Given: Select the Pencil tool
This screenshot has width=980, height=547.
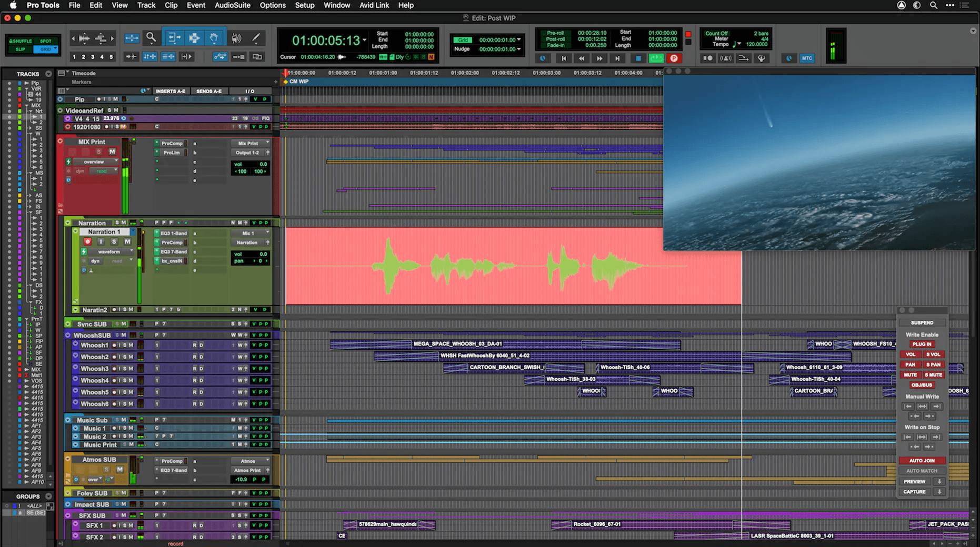Looking at the screenshot, I should coord(256,38).
